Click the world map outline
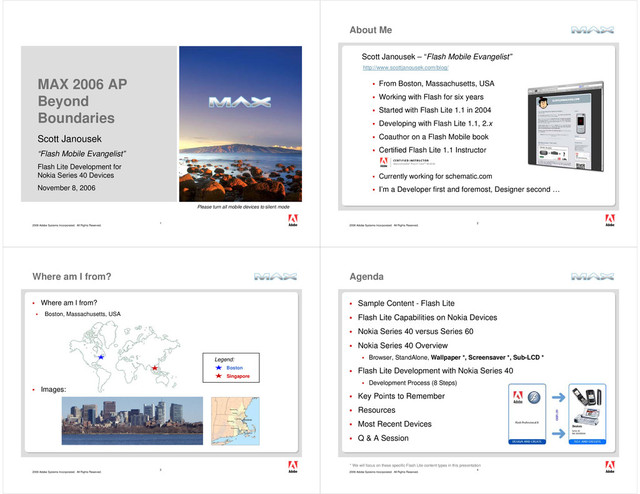640x494 pixels. pyautogui.click(x=124, y=356)
